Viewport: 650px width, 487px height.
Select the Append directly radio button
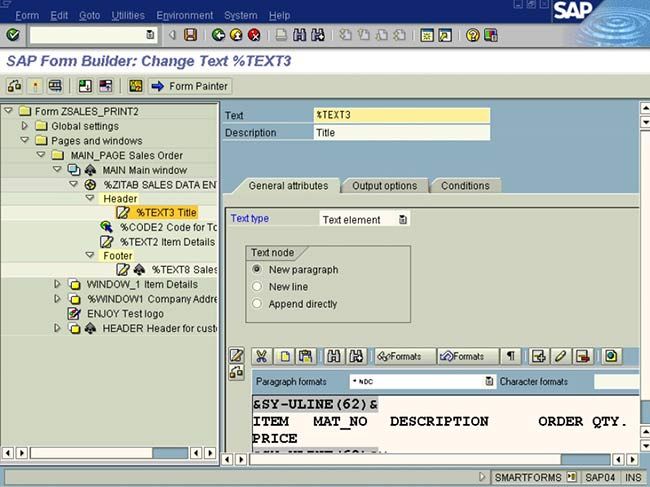point(257,304)
